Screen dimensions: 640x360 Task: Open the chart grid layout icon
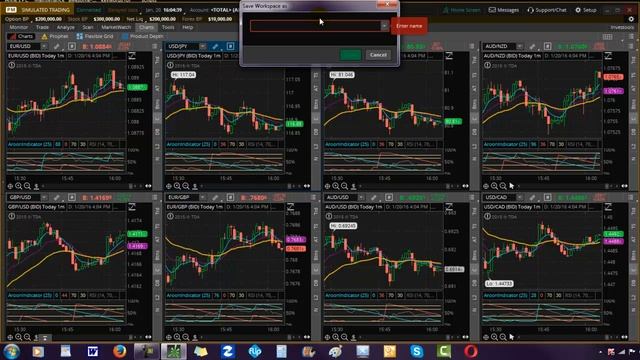[x=607, y=37]
